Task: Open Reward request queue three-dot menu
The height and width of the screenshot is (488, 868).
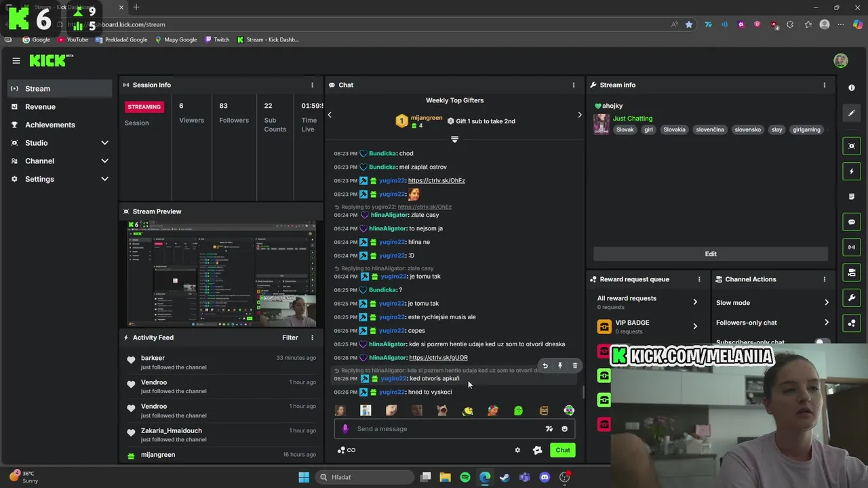Action: tap(698, 279)
